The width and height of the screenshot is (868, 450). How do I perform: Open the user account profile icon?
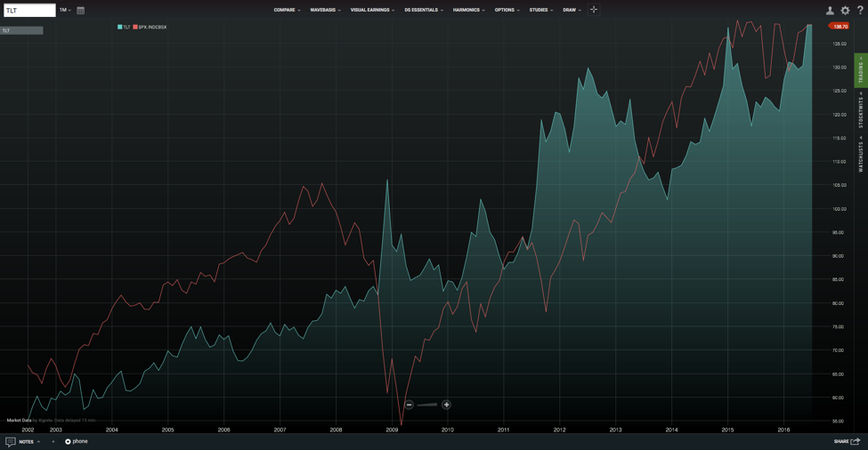pyautogui.click(x=830, y=10)
